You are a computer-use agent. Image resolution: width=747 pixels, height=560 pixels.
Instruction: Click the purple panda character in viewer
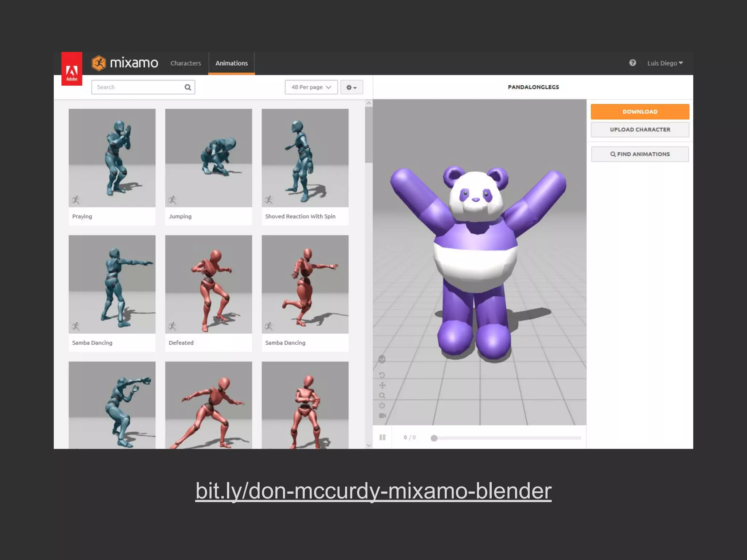478,262
